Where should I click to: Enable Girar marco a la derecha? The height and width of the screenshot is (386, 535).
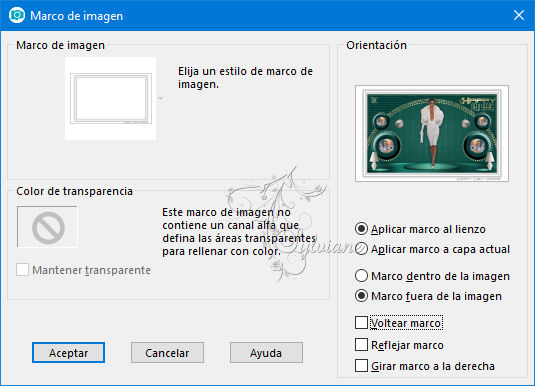point(361,366)
